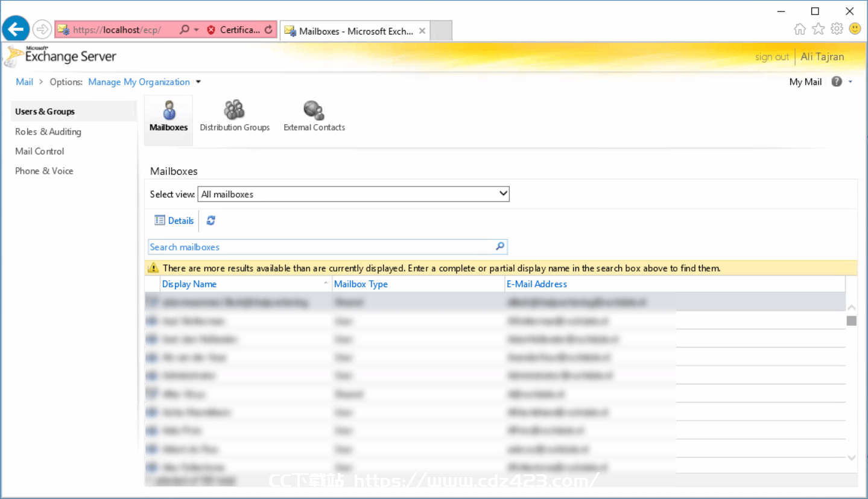Open the Favorites star icon

[818, 29]
